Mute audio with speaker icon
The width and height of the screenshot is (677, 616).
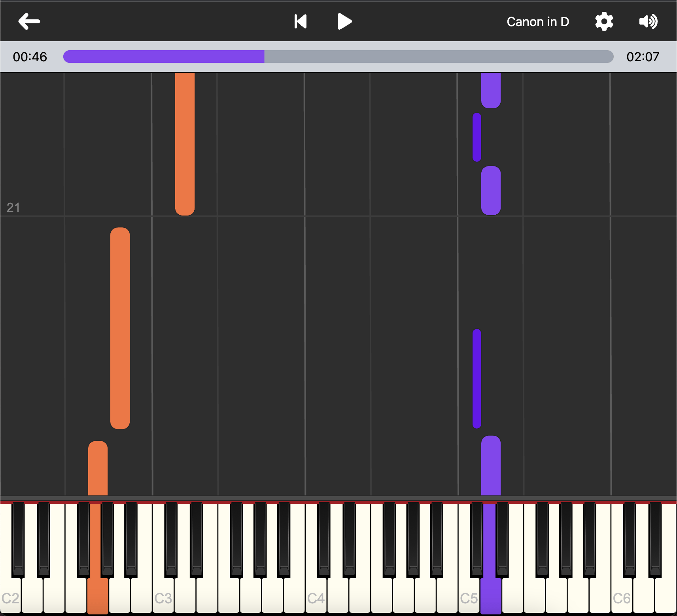pyautogui.click(x=648, y=21)
